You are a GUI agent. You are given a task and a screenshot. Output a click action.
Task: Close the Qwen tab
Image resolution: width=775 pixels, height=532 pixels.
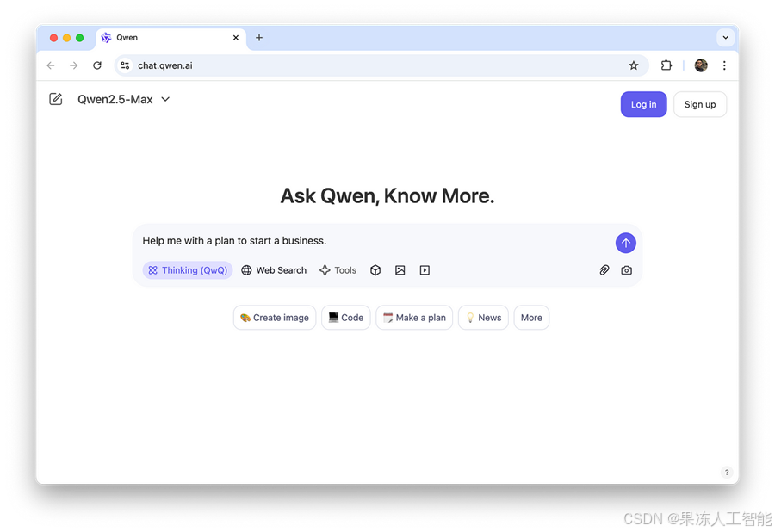(236, 38)
